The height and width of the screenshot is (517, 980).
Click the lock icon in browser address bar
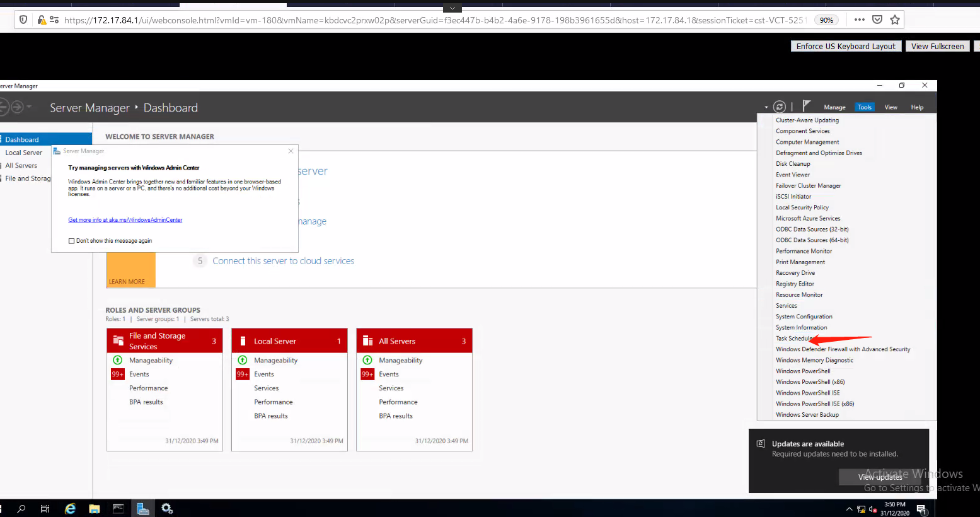click(x=42, y=20)
